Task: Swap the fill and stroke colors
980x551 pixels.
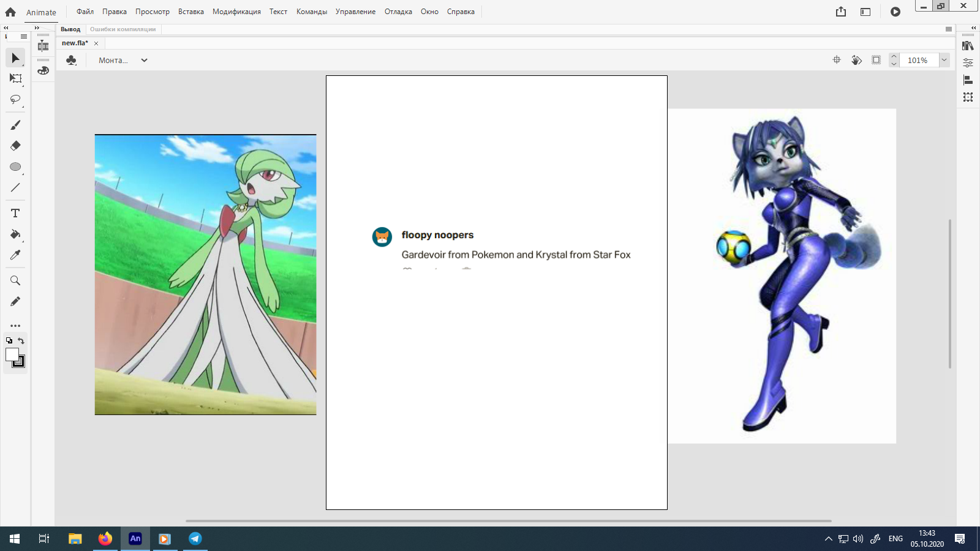Action: (21, 341)
